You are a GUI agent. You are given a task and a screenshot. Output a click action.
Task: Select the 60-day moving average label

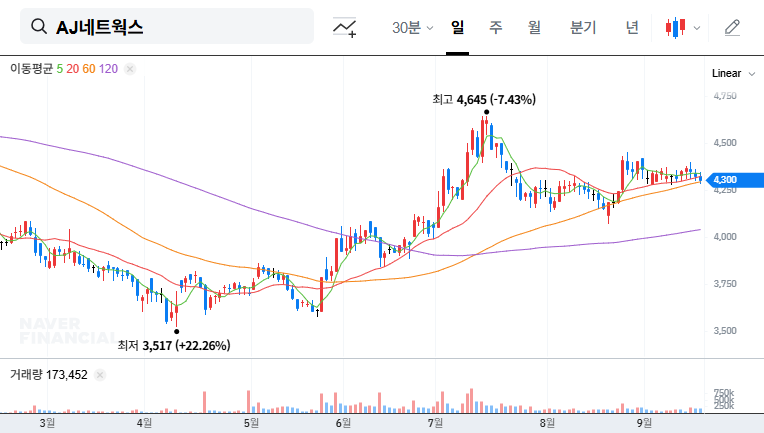pyautogui.click(x=89, y=69)
